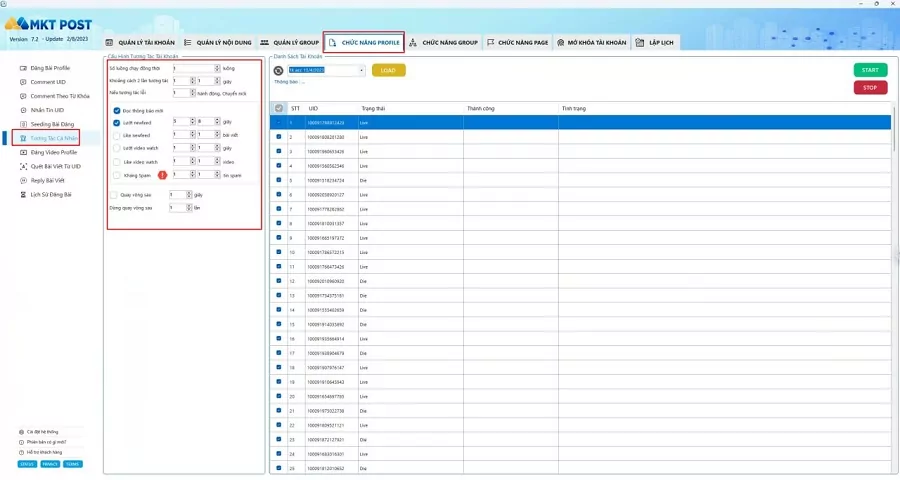This screenshot has width=900, height=480.
Task: Enable Kháng Spam checkbox
Action: [117, 175]
